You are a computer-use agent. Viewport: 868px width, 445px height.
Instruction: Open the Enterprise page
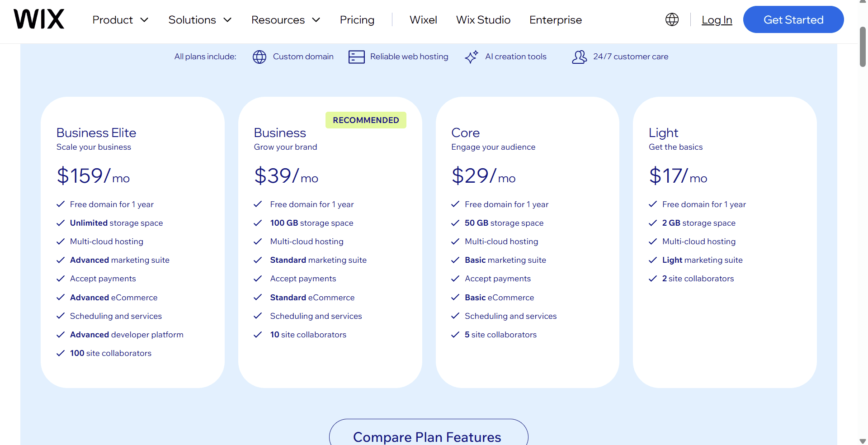pyautogui.click(x=555, y=19)
